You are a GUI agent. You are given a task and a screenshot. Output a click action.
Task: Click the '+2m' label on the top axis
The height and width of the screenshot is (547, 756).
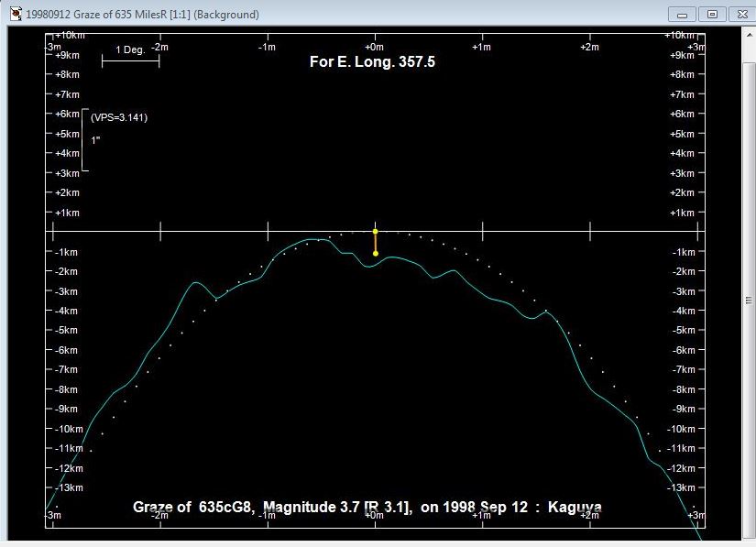pos(589,47)
